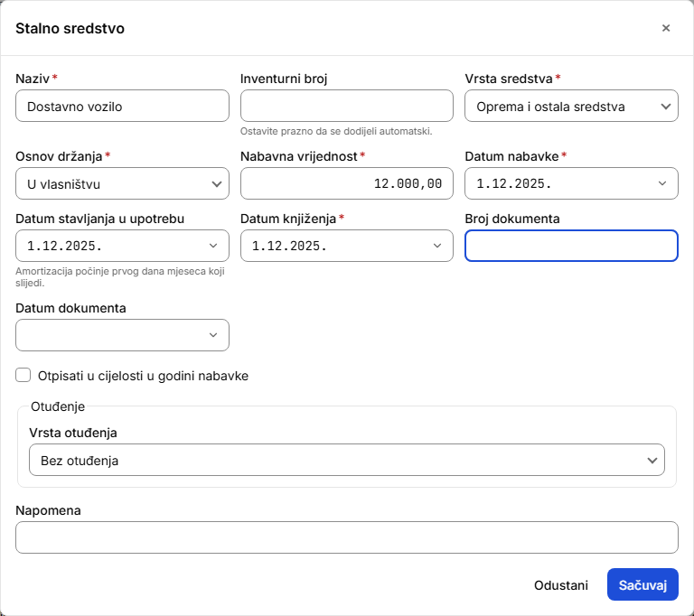The height and width of the screenshot is (616, 694).
Task: Click the Napomena text field
Action: click(347, 537)
